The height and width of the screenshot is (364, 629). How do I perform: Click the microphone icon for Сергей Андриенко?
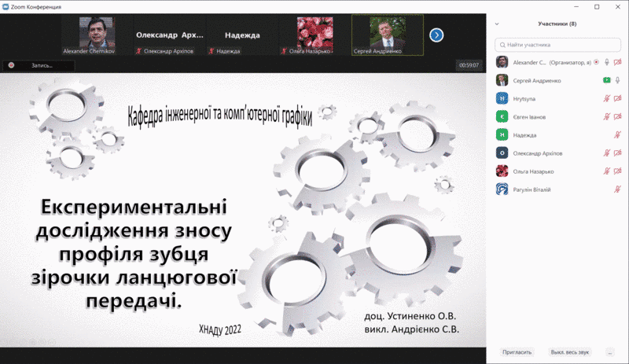[618, 79]
